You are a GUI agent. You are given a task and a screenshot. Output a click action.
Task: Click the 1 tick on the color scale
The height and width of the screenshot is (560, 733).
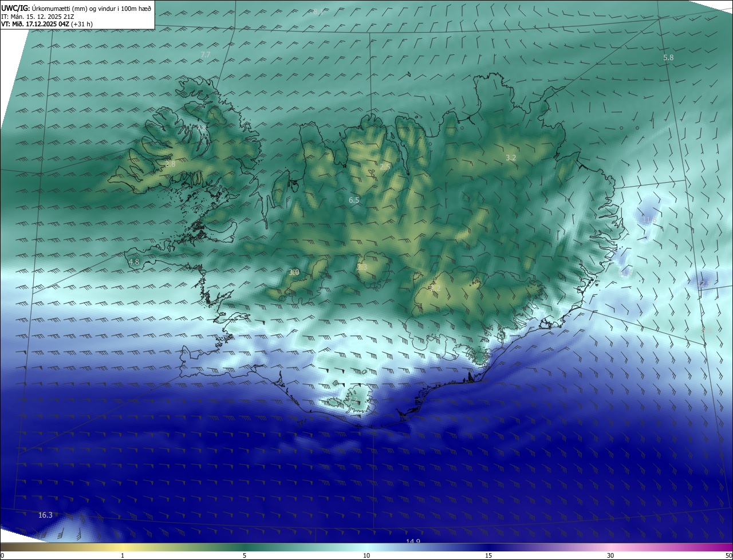coord(123,555)
